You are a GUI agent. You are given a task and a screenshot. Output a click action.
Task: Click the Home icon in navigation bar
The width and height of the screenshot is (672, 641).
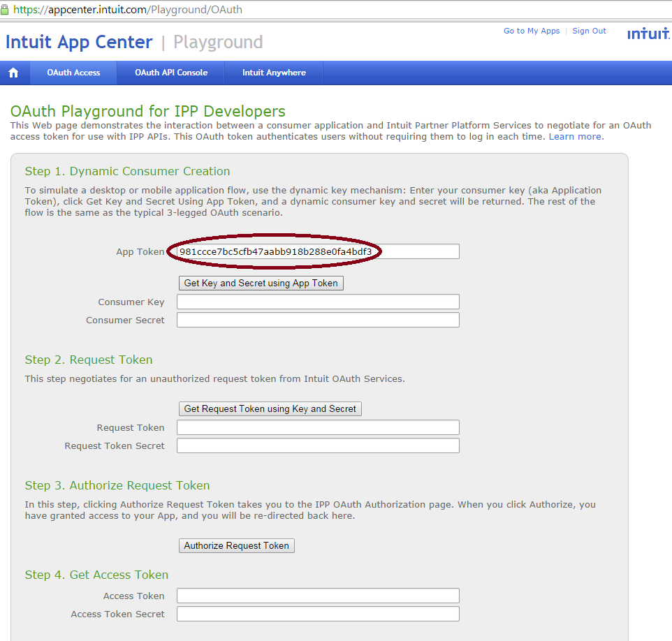click(14, 73)
